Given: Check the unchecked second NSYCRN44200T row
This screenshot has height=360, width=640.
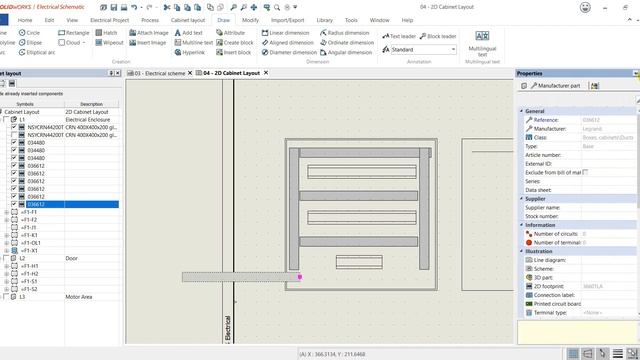Looking at the screenshot, I should (14, 135).
